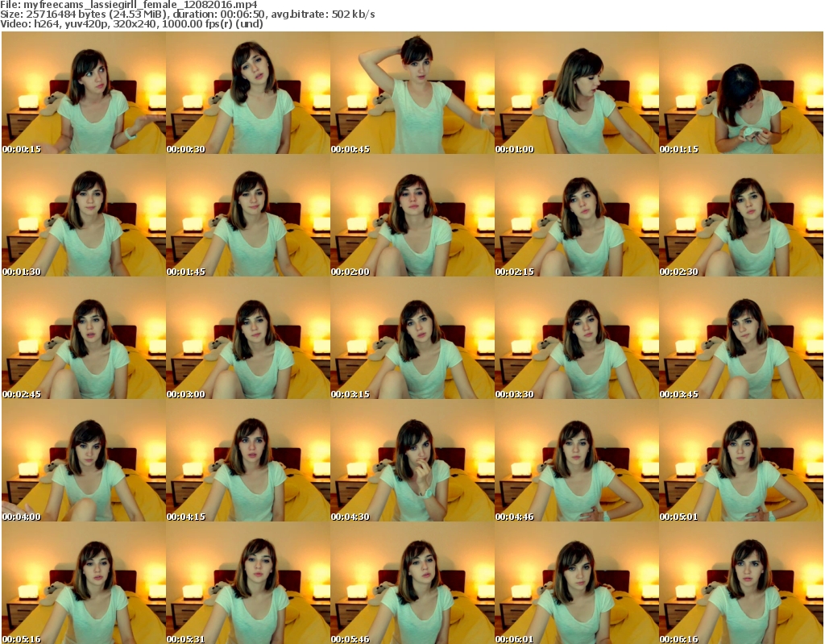
Task: Select the thumbnail stamped 00:01:00
Action: tap(577, 93)
